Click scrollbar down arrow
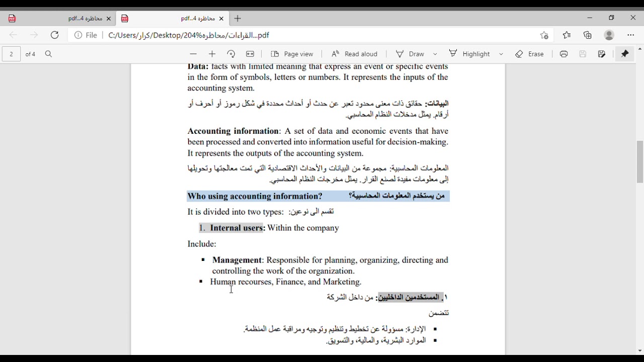Image resolution: width=644 pixels, height=362 pixels. pyautogui.click(x=640, y=351)
